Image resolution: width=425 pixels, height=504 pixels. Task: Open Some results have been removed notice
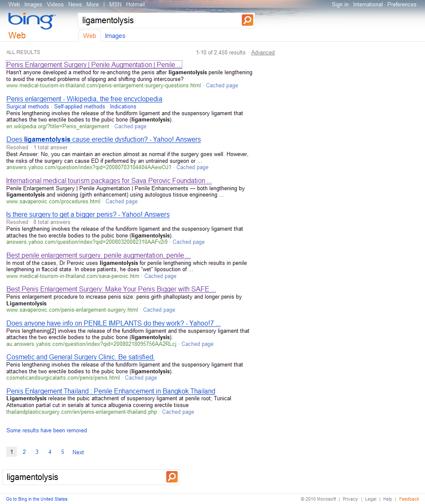(x=46, y=431)
